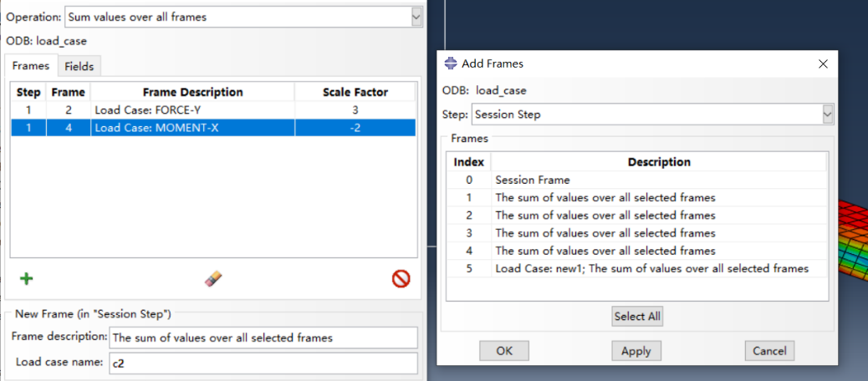
Task: Select the Frames tab
Action: tap(31, 66)
